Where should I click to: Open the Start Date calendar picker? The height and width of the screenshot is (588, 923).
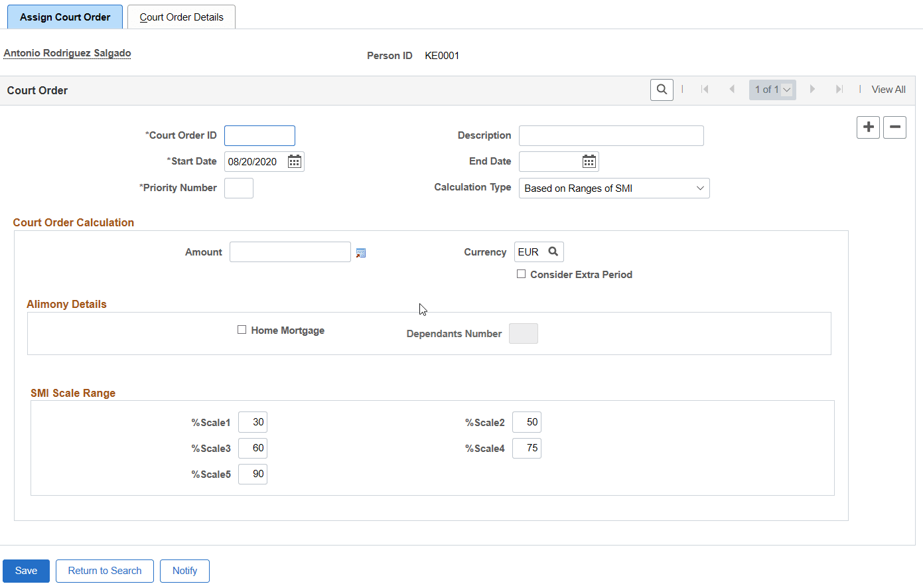pos(294,161)
